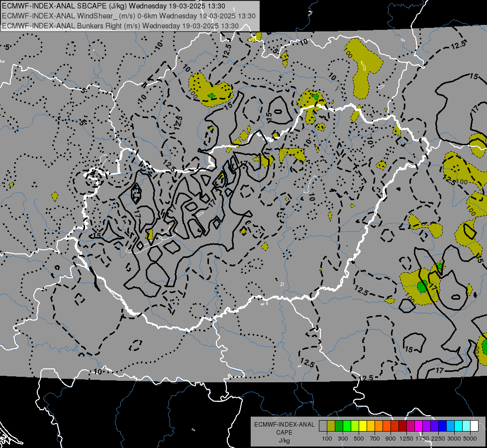The width and height of the screenshot is (487, 448).
Task: Click the CAPE label in the legend
Action: click(284, 433)
